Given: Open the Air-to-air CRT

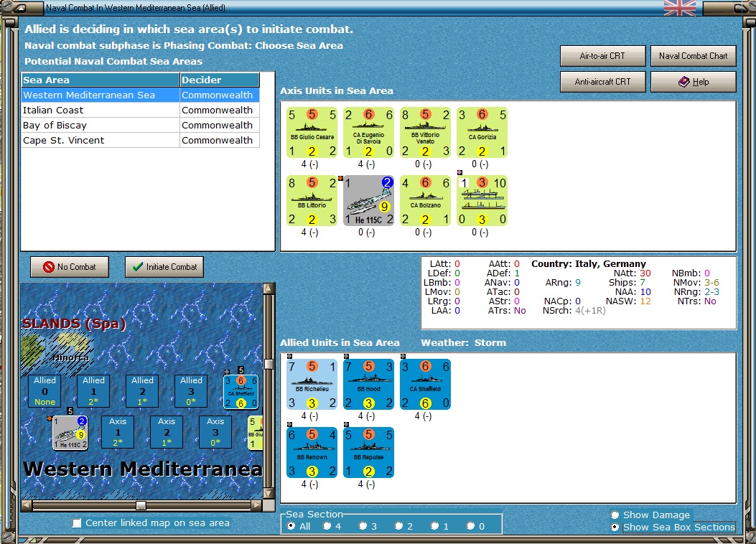Looking at the screenshot, I should pos(602,56).
